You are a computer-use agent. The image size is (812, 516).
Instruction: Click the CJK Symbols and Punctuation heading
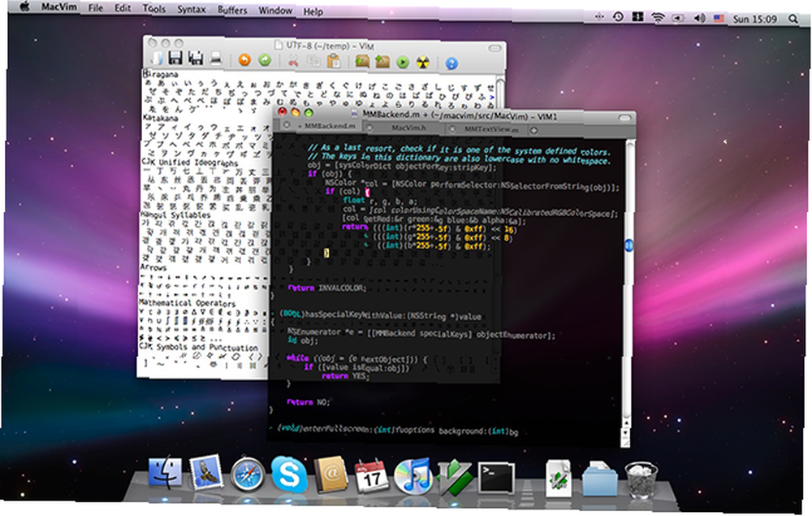[198, 346]
